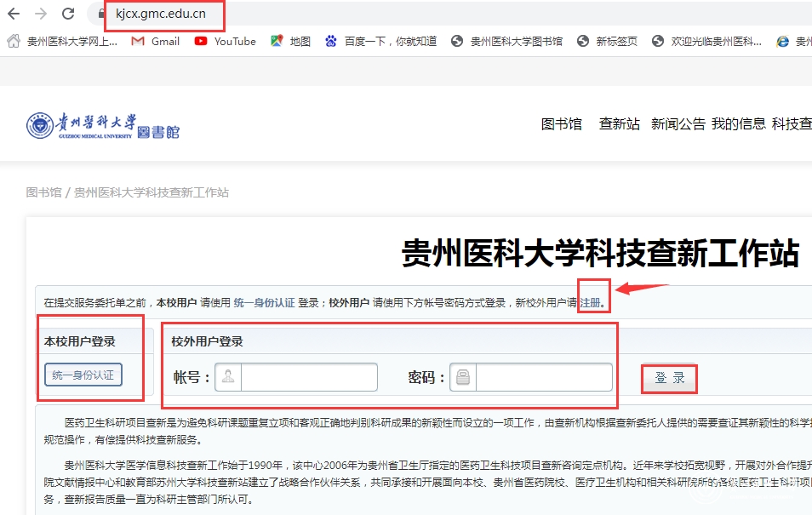Open the 地图 maps bookmark
Viewport: 812px width, 515px height.
coord(291,41)
